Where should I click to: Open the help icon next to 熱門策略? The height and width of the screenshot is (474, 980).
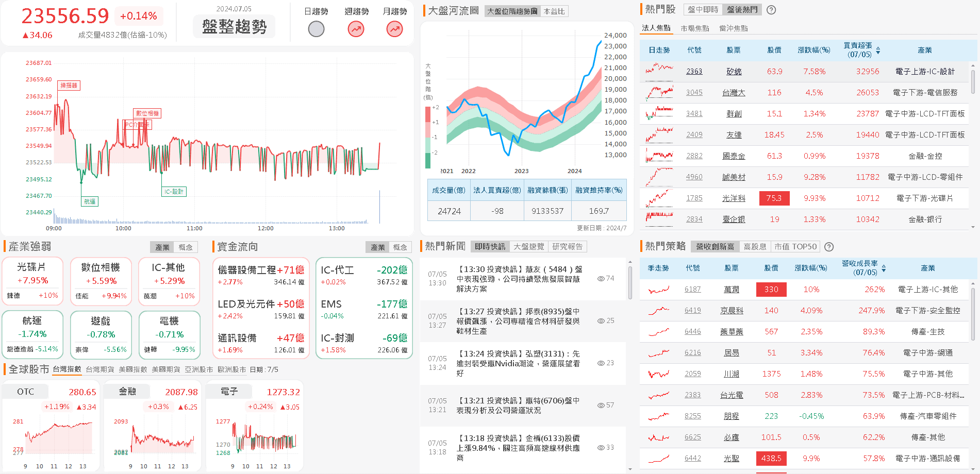tap(829, 247)
